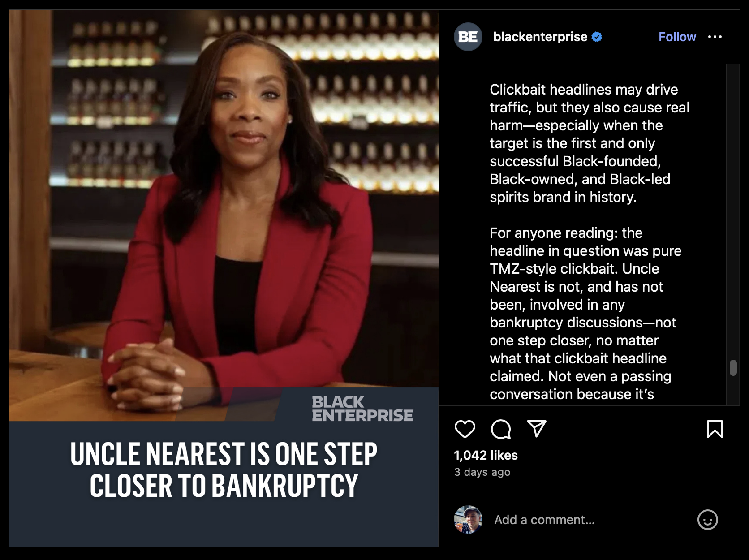Focus the 'Add a comment...' field
Screen dimensions: 749x560
(591, 520)
